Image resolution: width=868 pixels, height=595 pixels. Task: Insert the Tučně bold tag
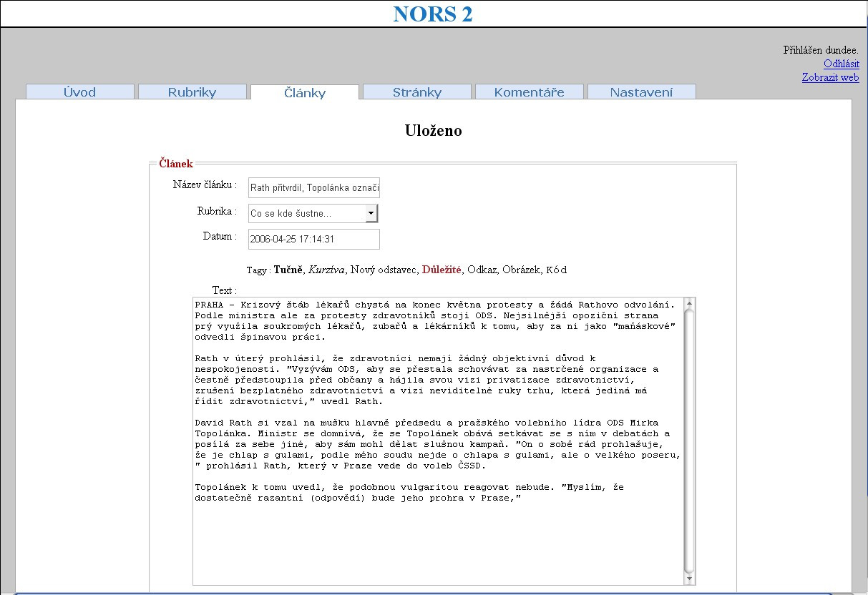coord(288,270)
